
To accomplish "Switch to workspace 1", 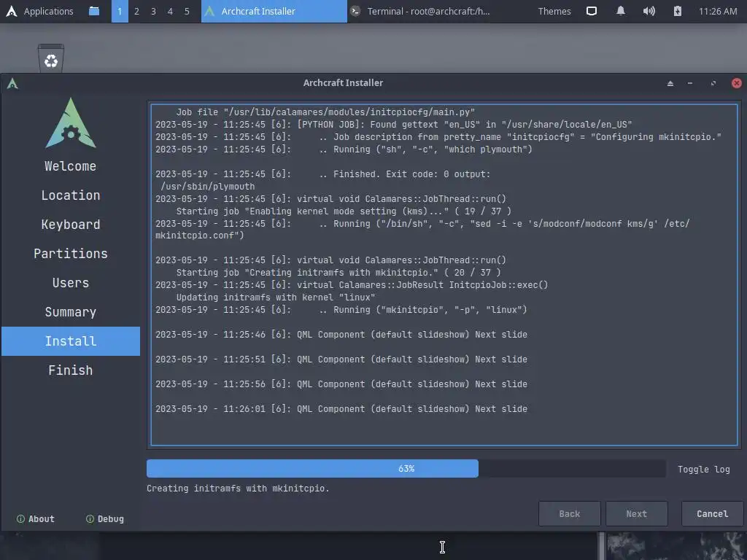I will coord(120,11).
